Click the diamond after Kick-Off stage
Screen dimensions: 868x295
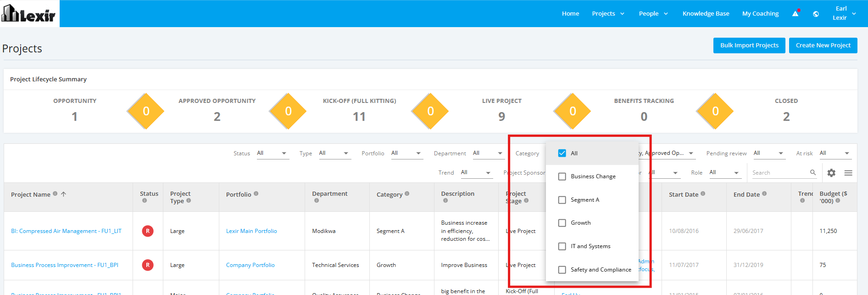430,111
